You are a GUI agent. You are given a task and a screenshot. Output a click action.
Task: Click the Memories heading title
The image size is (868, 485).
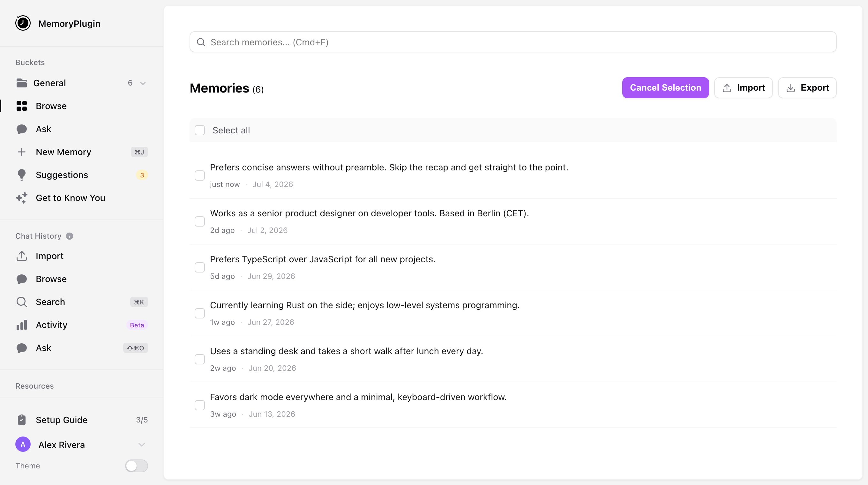[x=219, y=88]
